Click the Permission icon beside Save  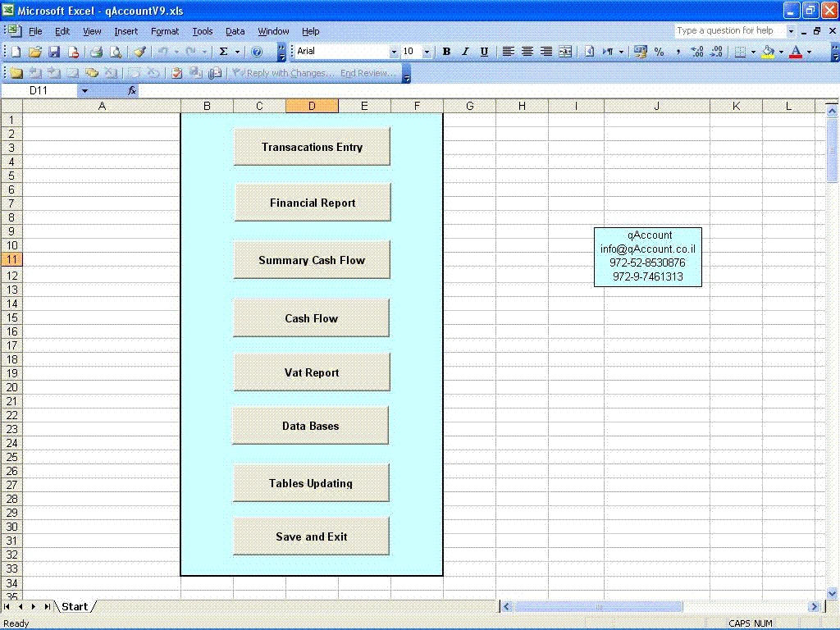click(73, 52)
